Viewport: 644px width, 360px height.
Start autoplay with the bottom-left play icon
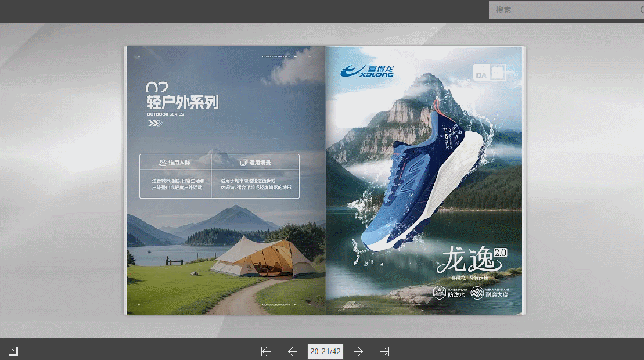13,351
